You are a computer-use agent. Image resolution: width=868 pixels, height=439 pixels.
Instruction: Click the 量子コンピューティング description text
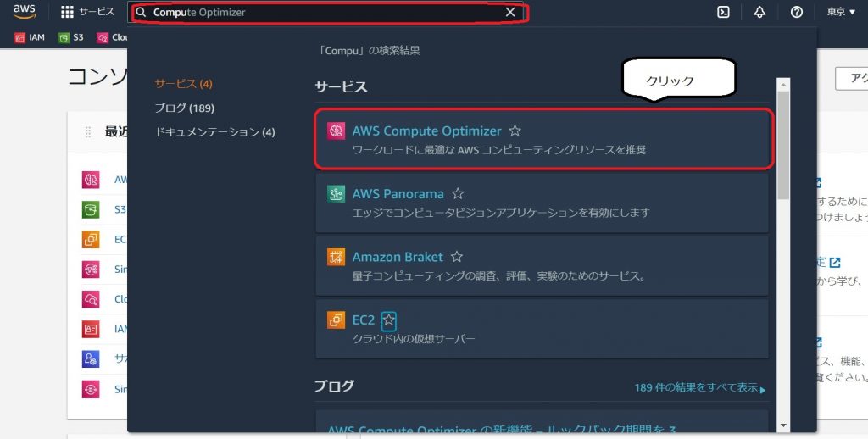coord(498,275)
